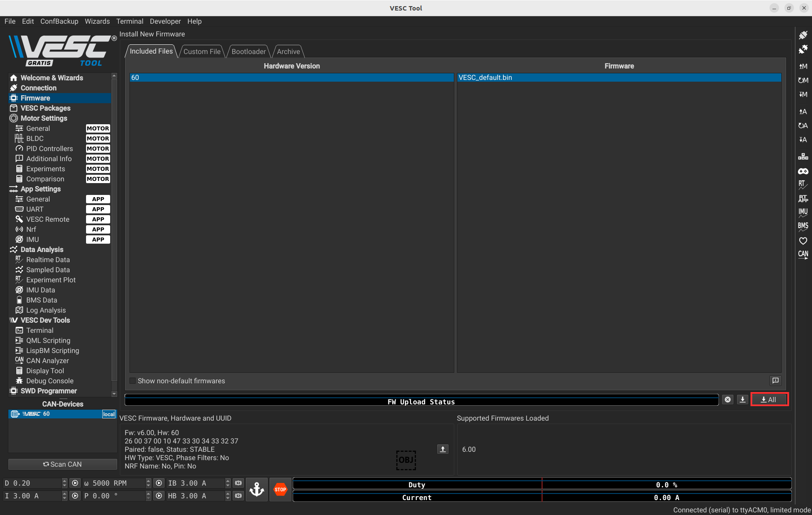
Task: Open the Developer menu
Action: click(x=165, y=21)
